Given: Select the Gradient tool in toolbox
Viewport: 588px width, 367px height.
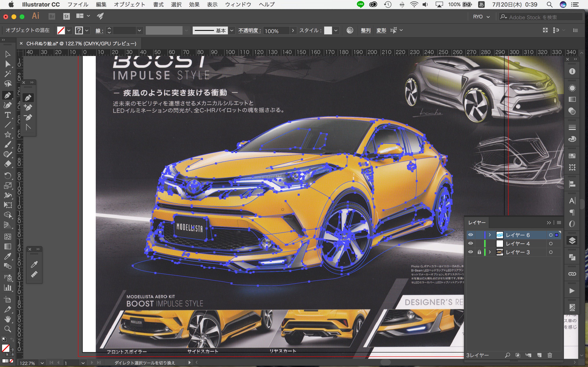Looking at the screenshot, I should (8, 247).
